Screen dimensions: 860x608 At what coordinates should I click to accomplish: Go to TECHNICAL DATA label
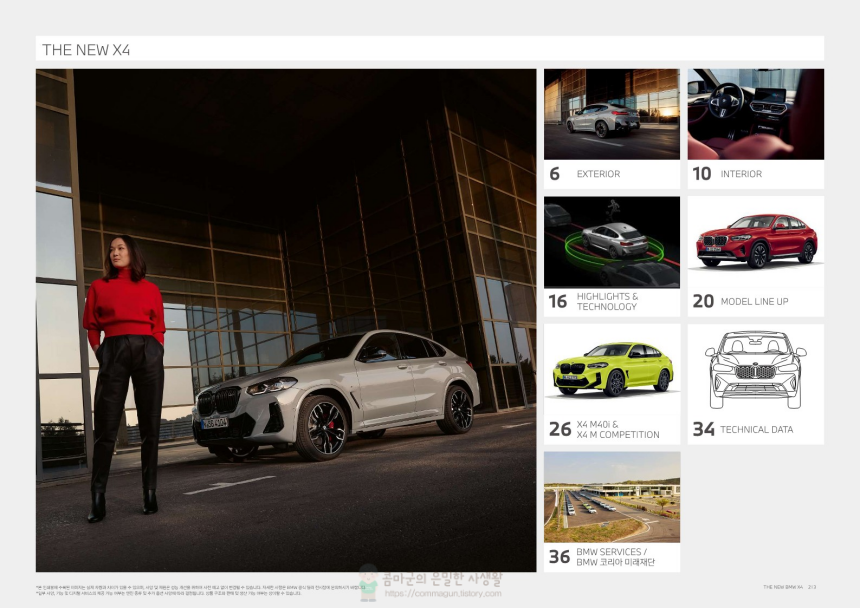[x=756, y=429]
